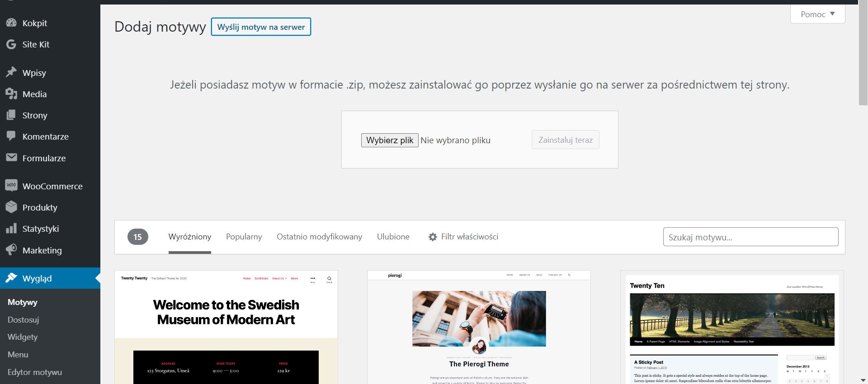Focus the Szukaj motywu search field
This screenshot has width=868, height=384.
pyautogui.click(x=750, y=237)
